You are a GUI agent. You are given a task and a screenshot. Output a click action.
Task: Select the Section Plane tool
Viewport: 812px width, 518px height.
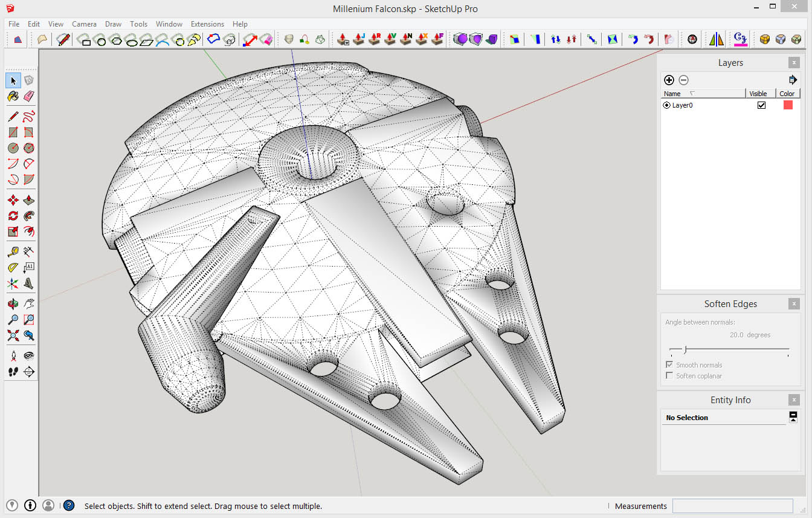pyautogui.click(x=29, y=372)
